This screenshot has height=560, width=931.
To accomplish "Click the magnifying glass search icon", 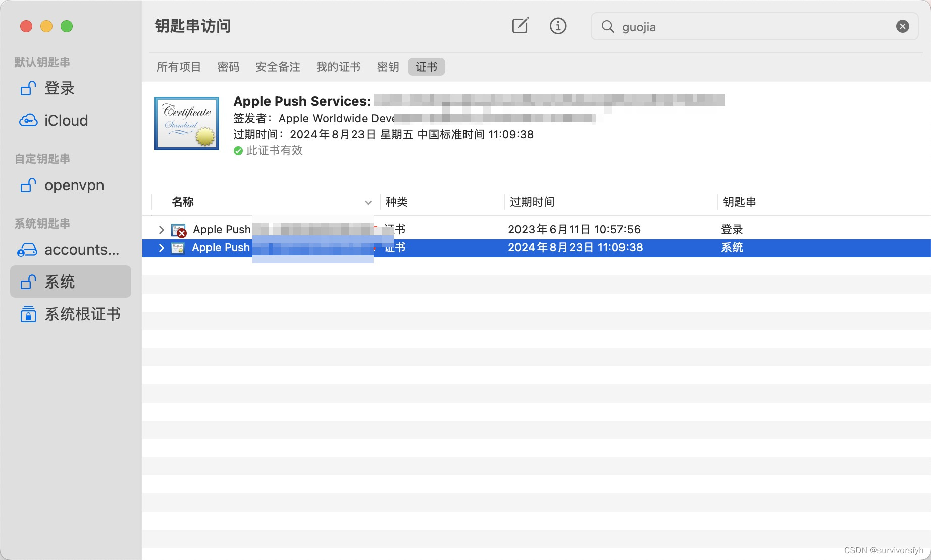I will click(608, 26).
